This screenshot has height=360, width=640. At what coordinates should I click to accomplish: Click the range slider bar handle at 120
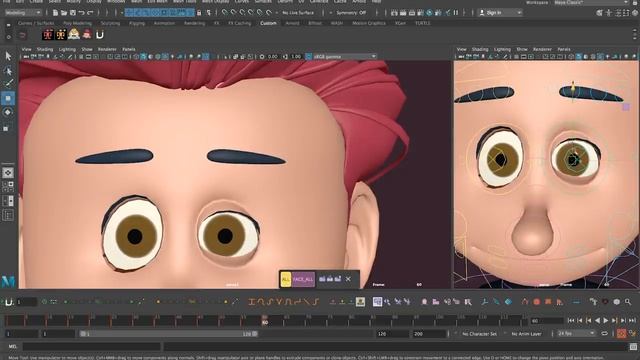(x=255, y=333)
